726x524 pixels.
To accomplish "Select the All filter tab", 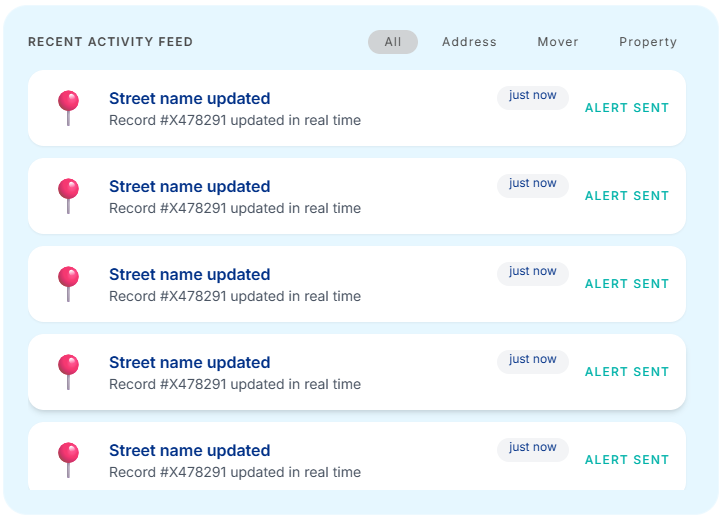I will click(x=393, y=42).
